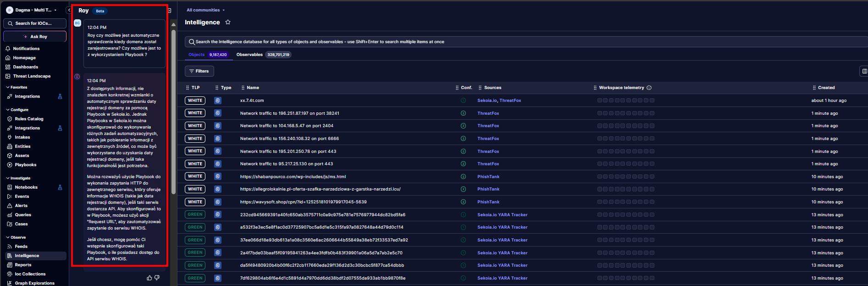Click the Roy chat panel scrollbar

[173, 110]
